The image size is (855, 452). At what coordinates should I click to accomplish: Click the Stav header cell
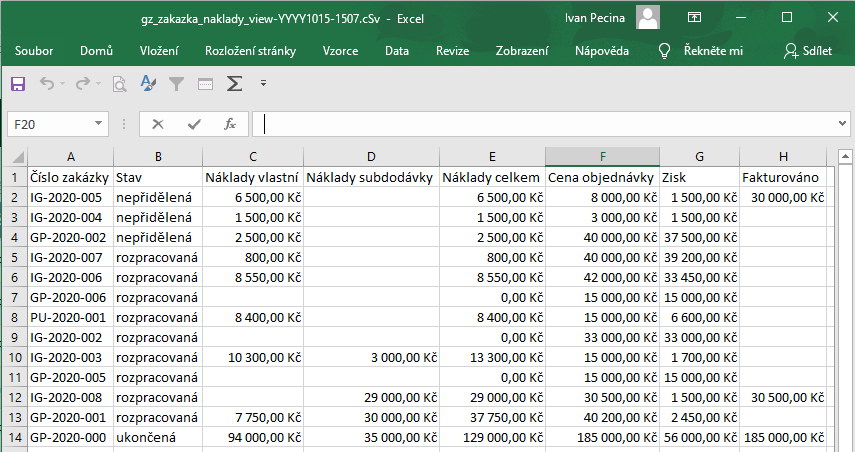point(158,177)
